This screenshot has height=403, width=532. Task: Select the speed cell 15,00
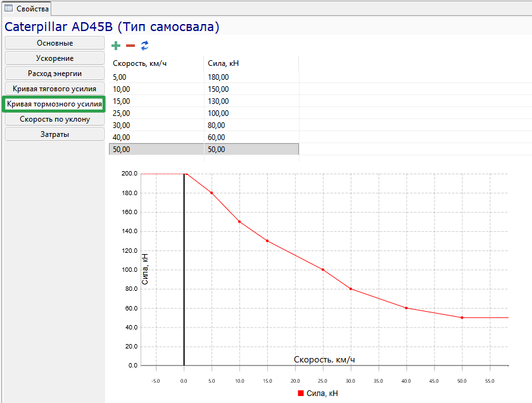[156, 101]
